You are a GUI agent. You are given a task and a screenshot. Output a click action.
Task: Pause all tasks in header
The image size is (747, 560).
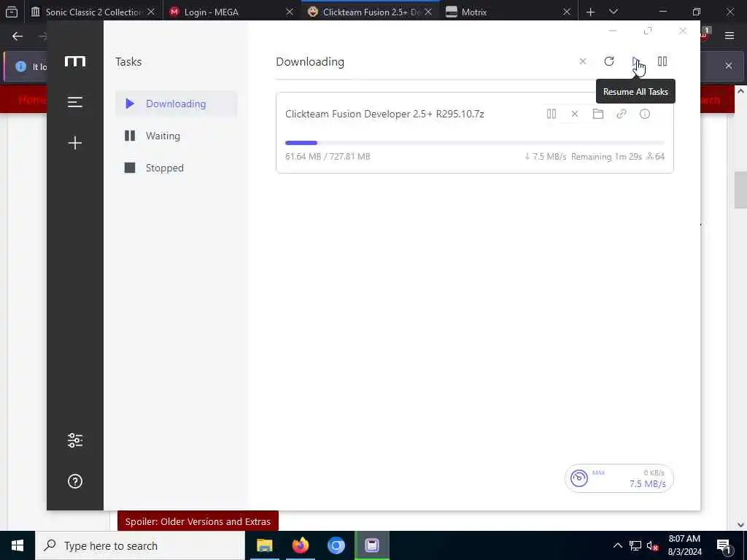tap(662, 61)
